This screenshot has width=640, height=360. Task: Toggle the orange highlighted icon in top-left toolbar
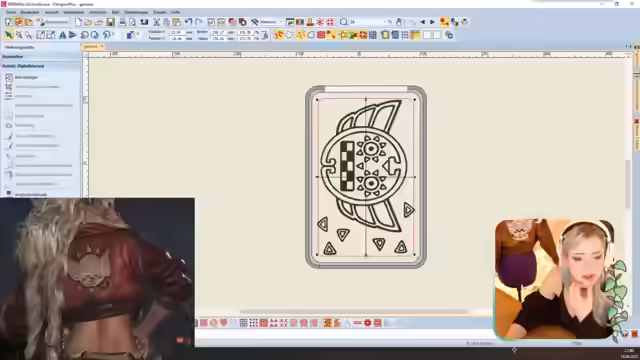pos(19,22)
